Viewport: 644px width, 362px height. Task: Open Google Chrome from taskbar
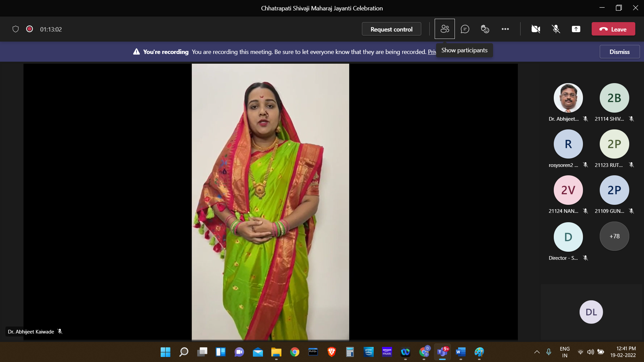click(294, 352)
